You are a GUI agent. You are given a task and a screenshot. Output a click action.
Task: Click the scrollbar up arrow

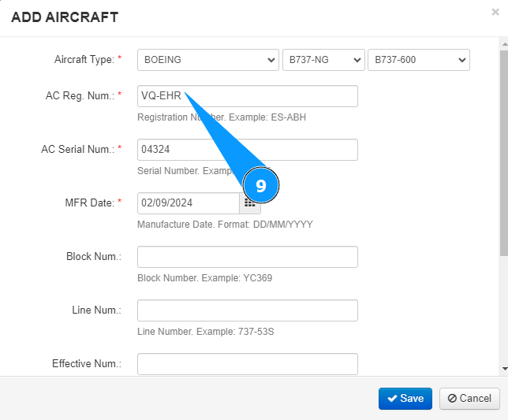coord(504,45)
